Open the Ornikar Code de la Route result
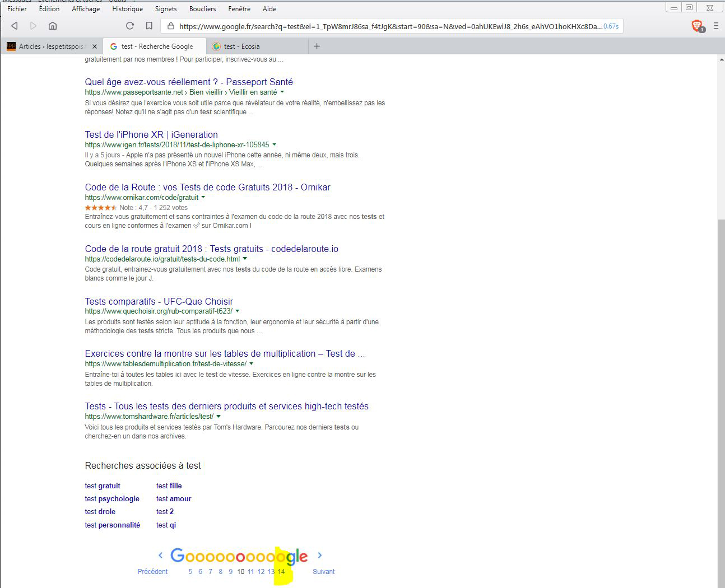 [x=207, y=187]
